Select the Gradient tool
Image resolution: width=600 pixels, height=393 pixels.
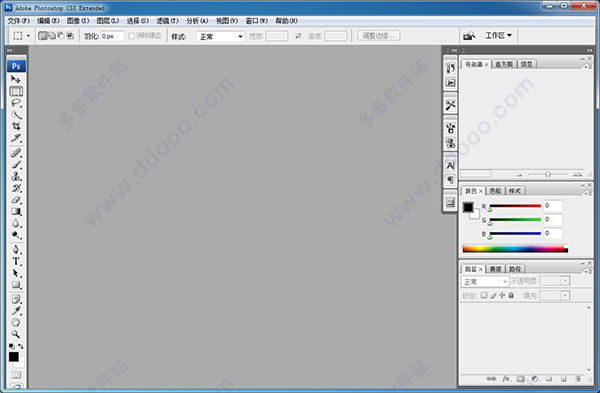[x=16, y=212]
